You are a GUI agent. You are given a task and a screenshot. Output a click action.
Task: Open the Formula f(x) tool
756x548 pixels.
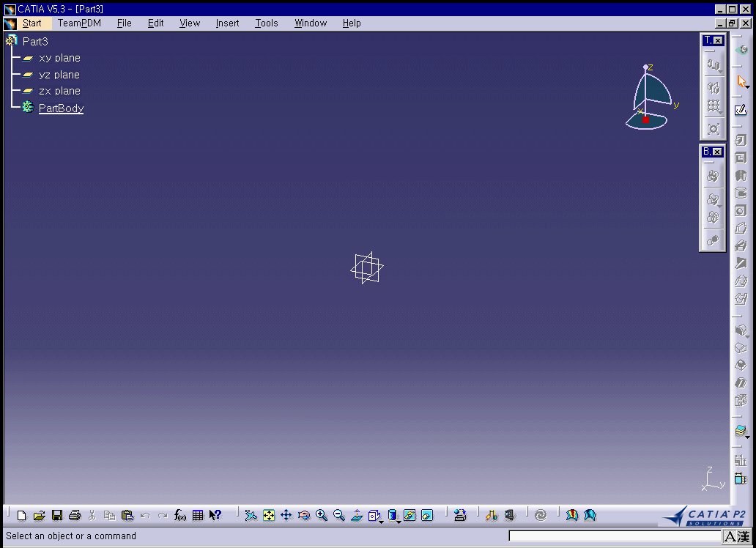tap(179, 515)
